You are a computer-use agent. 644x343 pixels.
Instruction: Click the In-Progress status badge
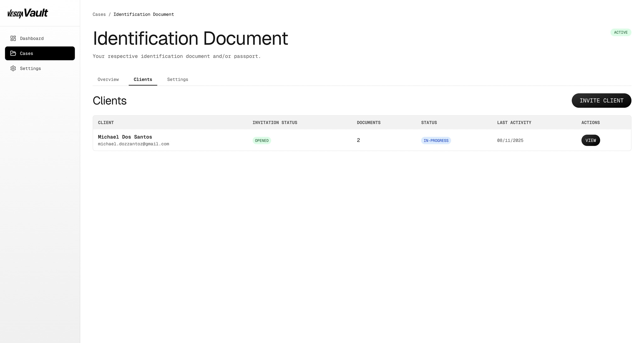click(436, 141)
